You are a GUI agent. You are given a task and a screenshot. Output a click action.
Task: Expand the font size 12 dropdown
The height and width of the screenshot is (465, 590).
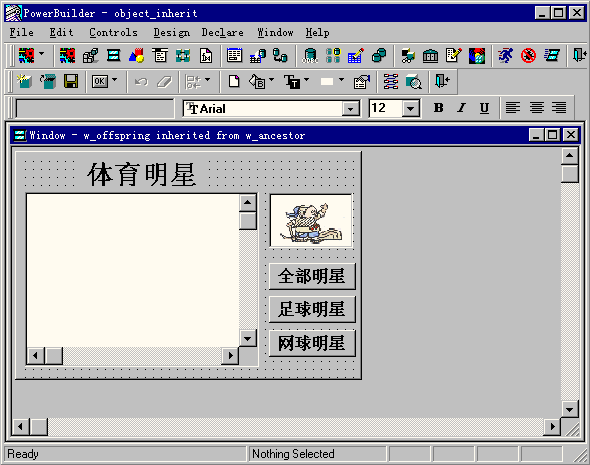pyautogui.click(x=411, y=109)
